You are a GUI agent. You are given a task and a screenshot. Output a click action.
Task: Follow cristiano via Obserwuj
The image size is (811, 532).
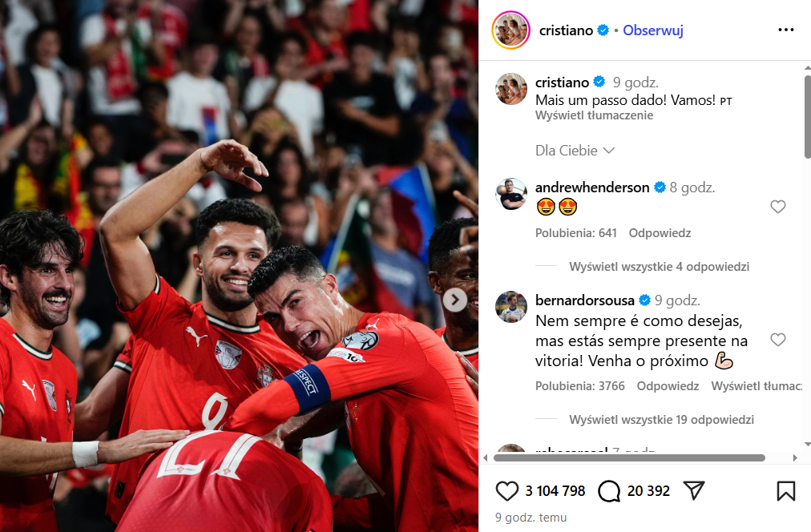653,30
